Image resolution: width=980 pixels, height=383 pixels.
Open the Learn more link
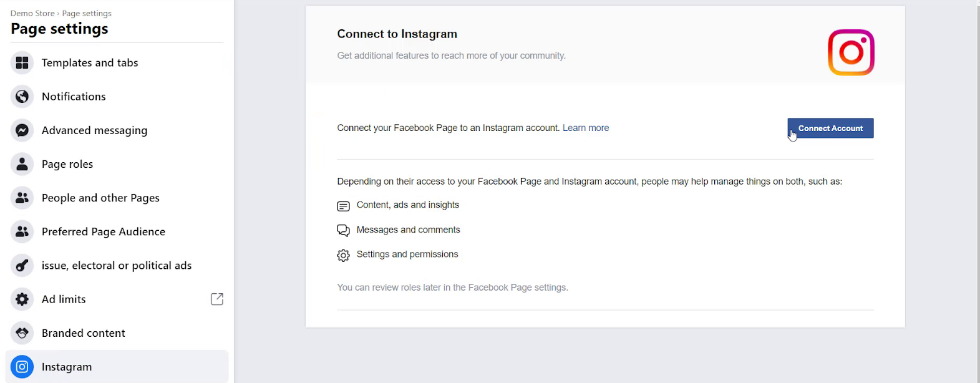tap(586, 128)
